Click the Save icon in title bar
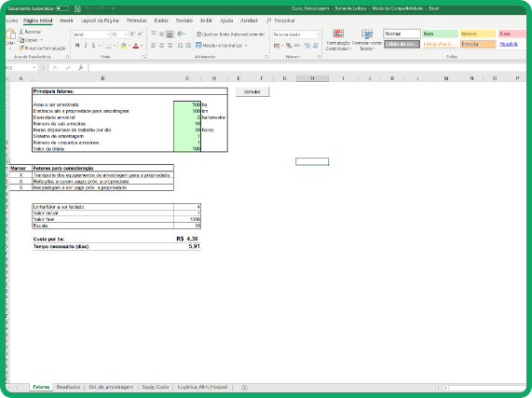Screen dimensions: 532x398 tap(77, 8)
